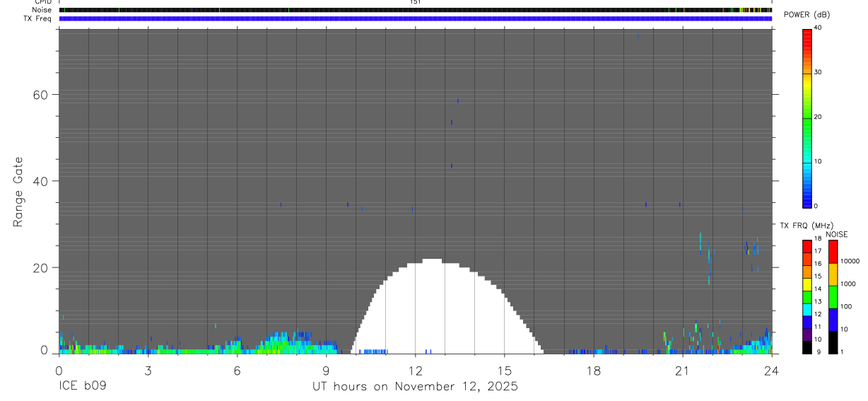The image size is (868, 401).
Task: Click the 'Noise' row label at top left
Action: pos(40,11)
